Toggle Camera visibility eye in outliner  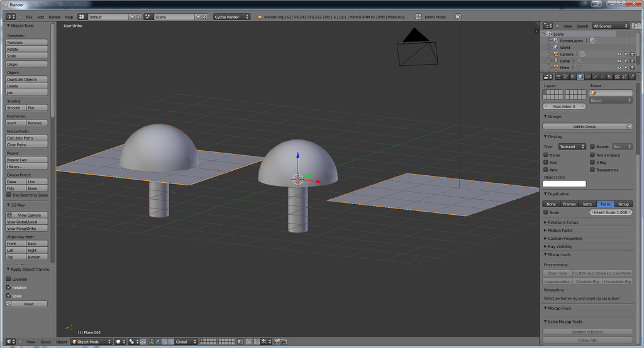point(619,54)
